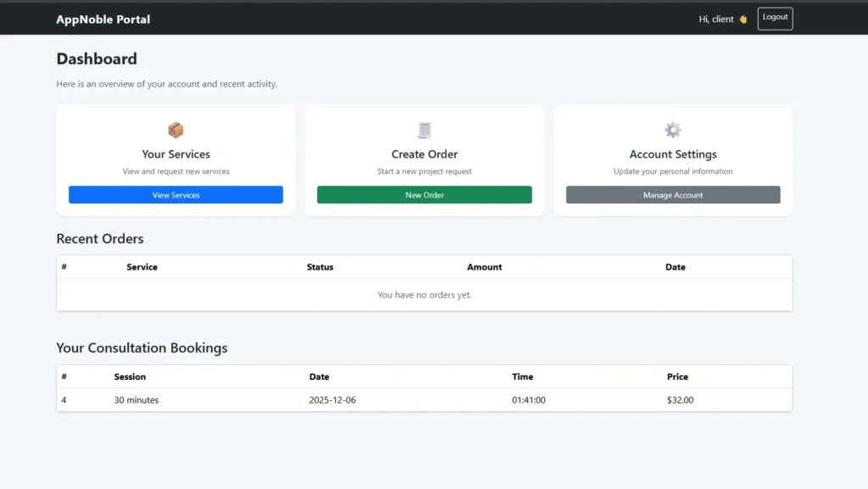
Task: Click the Service column header in Recent Orders
Action: (x=142, y=267)
